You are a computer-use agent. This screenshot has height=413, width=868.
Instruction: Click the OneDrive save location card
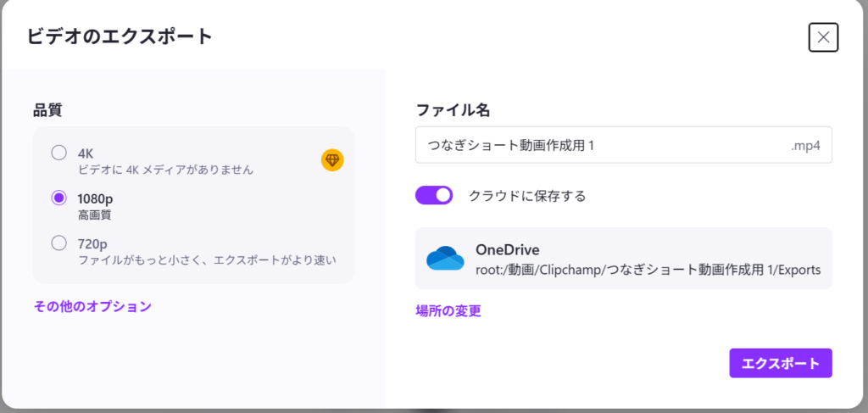click(x=623, y=258)
